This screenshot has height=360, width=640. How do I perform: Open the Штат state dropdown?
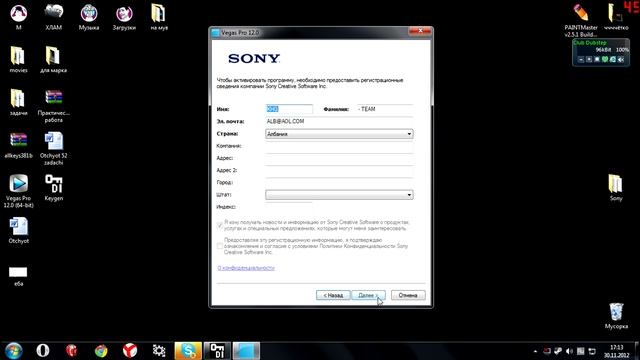339,195
